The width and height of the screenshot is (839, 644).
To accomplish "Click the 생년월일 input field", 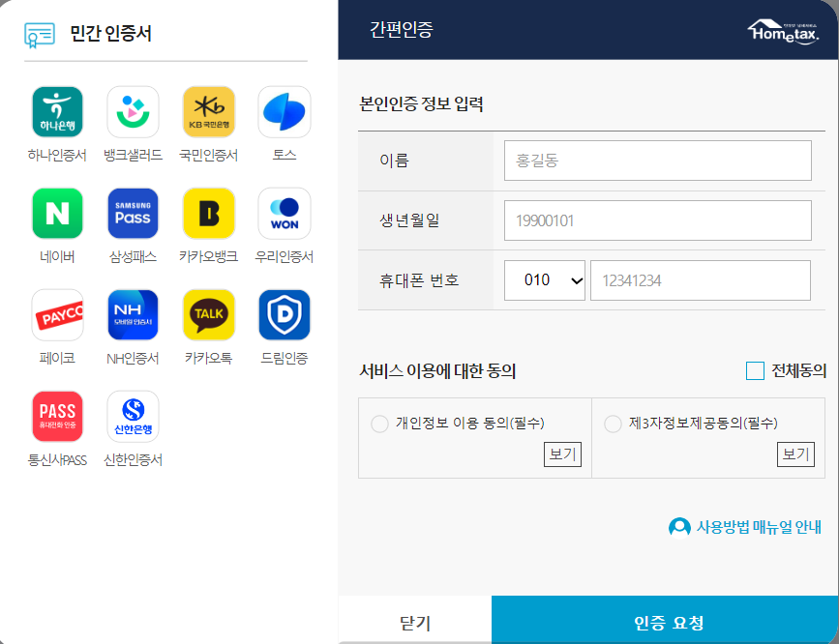I will [658, 220].
